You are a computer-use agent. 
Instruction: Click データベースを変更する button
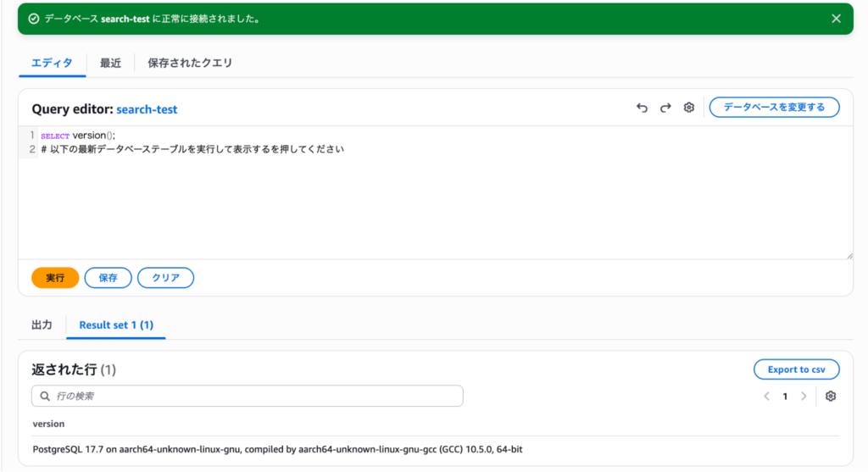773,108
